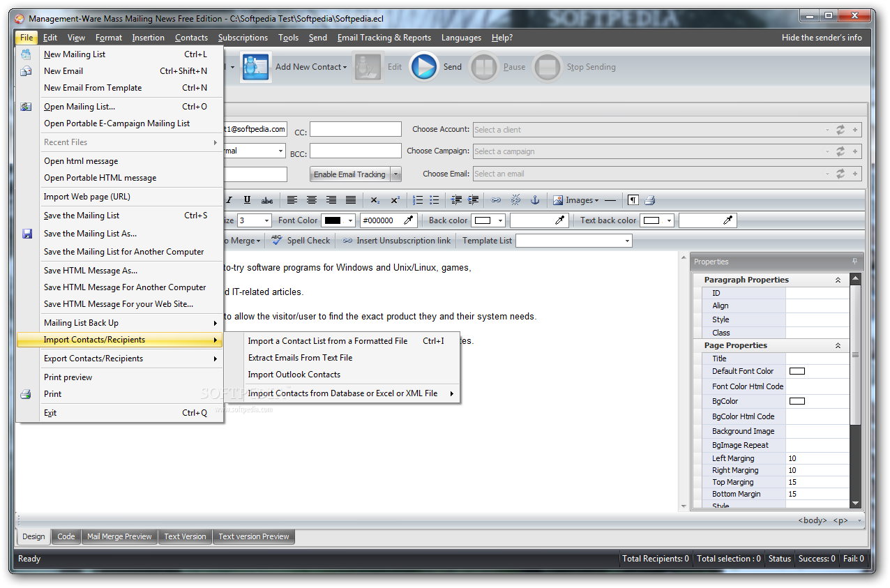Screen dimensions: 890x588
Task: Click the printer icon in editor toolbar
Action: (649, 200)
